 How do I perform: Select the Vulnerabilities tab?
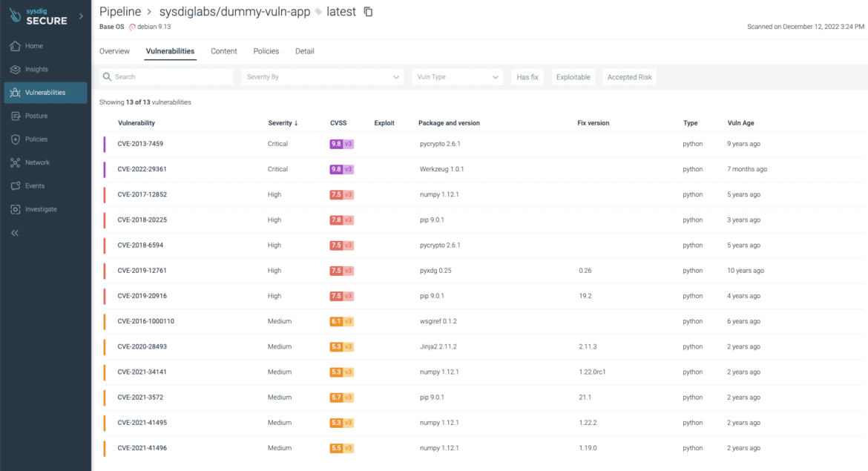pos(170,51)
